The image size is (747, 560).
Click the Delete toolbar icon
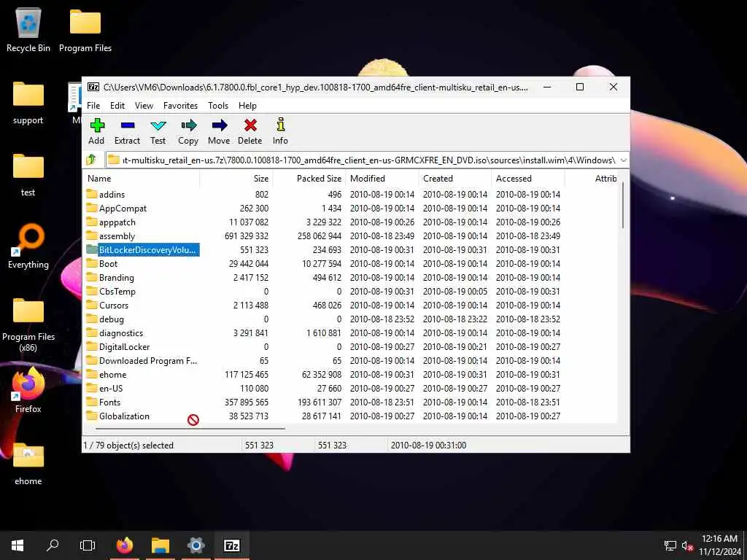pos(250,125)
